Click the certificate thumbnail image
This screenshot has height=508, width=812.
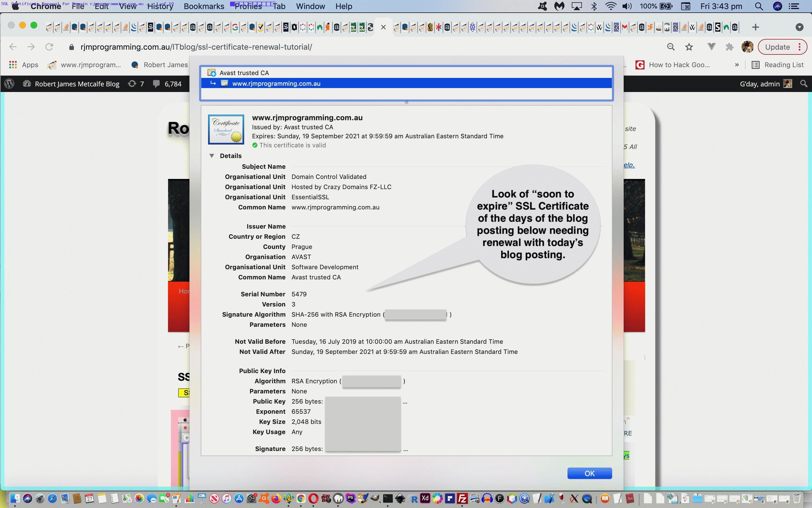click(x=226, y=129)
